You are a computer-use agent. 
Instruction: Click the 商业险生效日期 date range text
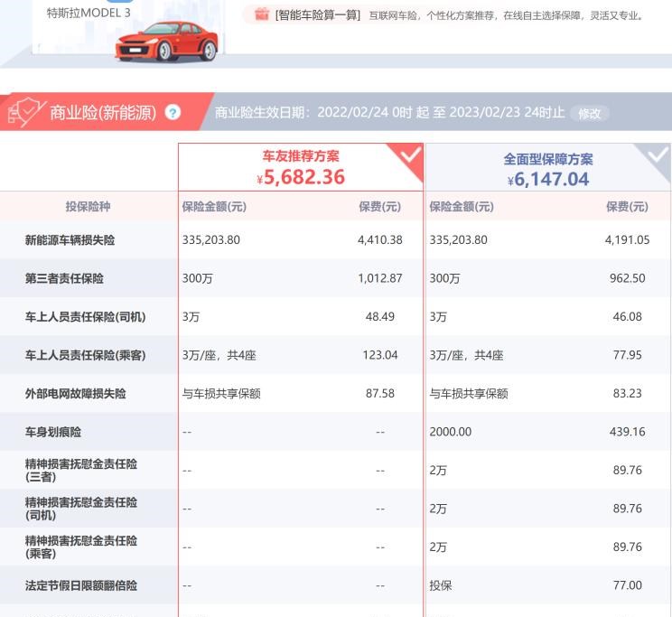(389, 113)
